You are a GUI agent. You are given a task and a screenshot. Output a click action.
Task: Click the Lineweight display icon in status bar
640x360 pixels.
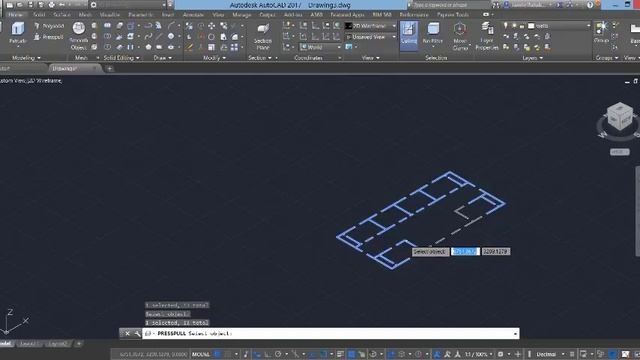pyautogui.click(x=340, y=354)
